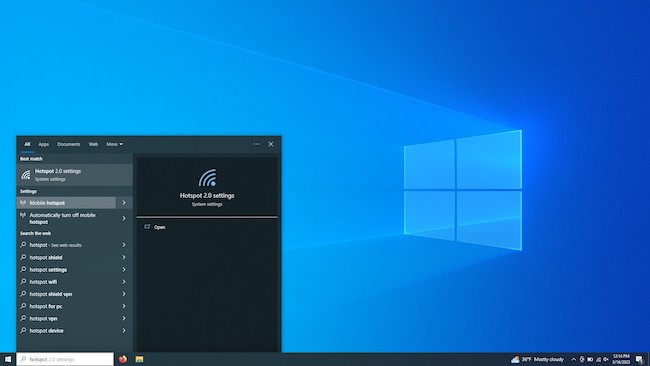Expand arrow beside hotspot shield

click(x=124, y=257)
